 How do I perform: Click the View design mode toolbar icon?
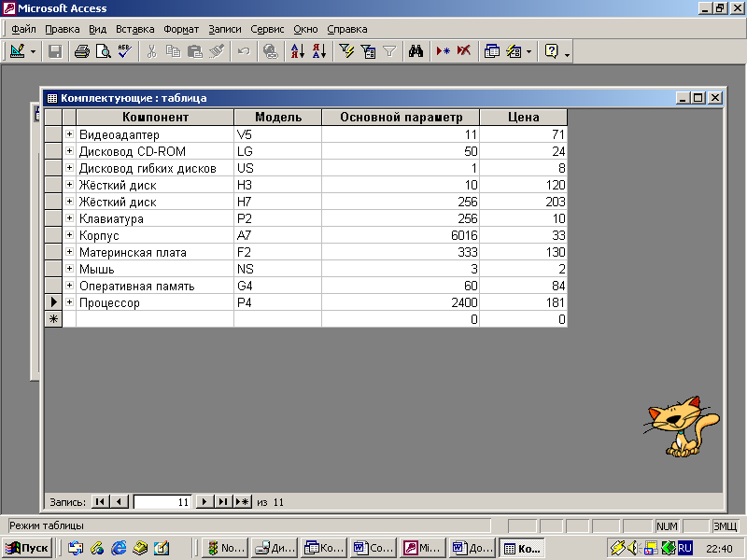click(x=18, y=51)
